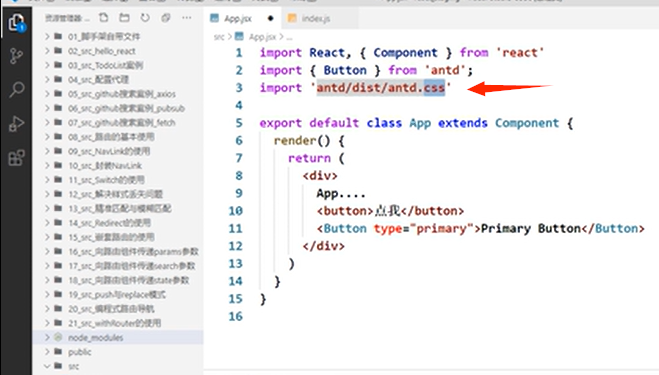The height and width of the screenshot is (375, 659).
Task: Click the App.jsx file icon in breadcrumb
Action: [239, 37]
